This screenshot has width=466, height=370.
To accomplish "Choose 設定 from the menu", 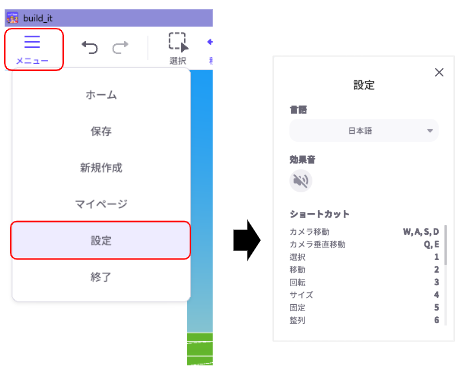I will (x=101, y=240).
